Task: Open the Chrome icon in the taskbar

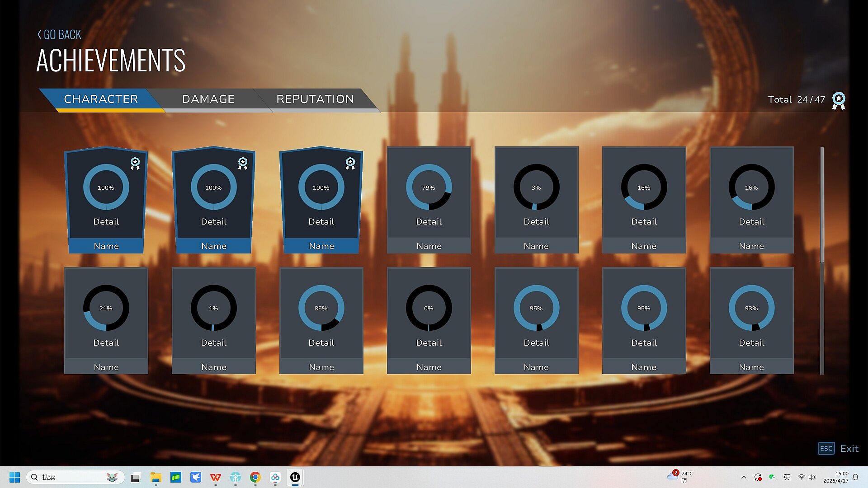Action: (x=255, y=477)
